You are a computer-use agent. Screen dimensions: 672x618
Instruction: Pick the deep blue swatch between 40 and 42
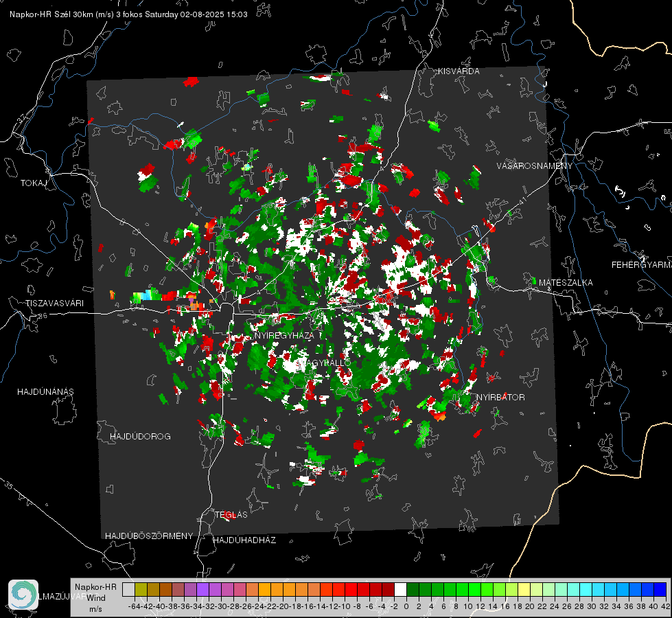point(660,589)
